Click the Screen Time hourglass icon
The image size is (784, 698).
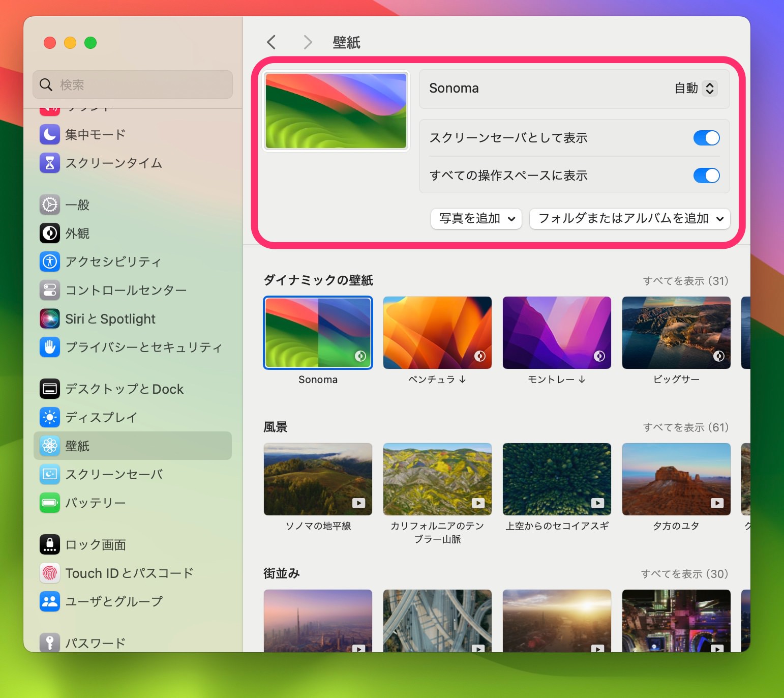pos(50,163)
